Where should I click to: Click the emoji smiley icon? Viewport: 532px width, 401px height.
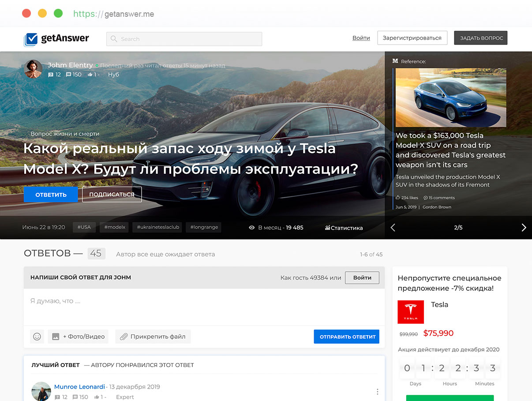click(37, 337)
